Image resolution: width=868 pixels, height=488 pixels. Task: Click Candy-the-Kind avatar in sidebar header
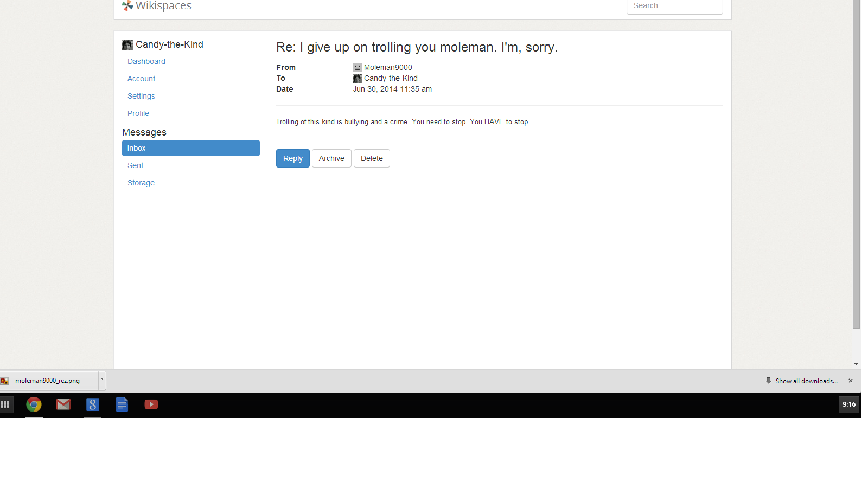127,45
